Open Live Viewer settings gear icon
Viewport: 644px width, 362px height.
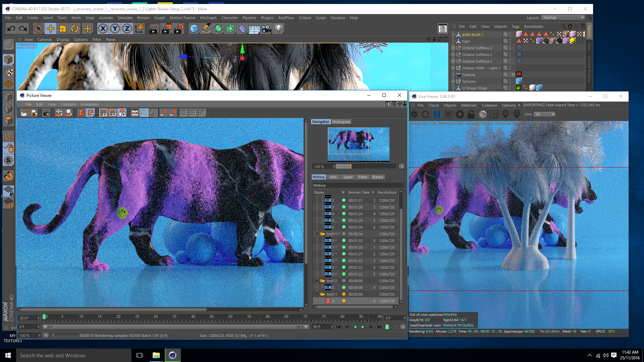click(460, 115)
